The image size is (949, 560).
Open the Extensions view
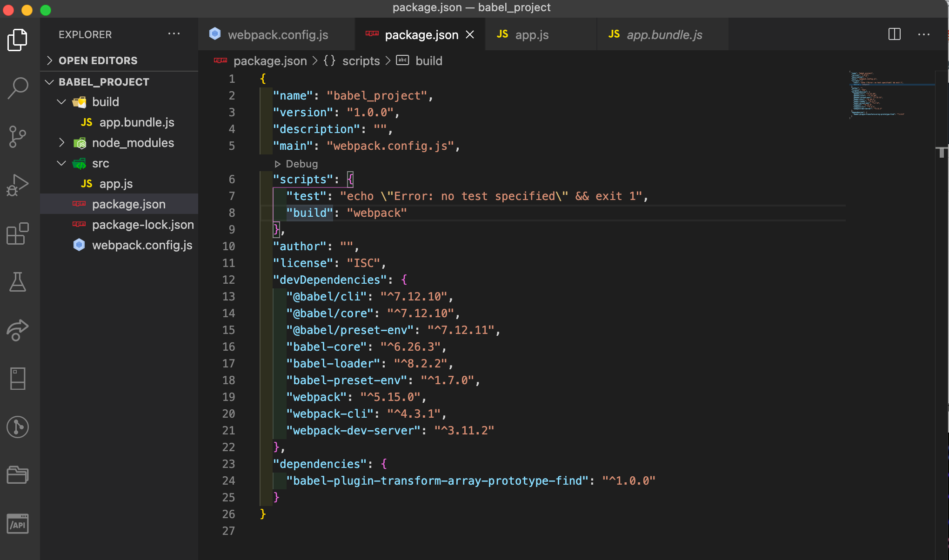[18, 233]
